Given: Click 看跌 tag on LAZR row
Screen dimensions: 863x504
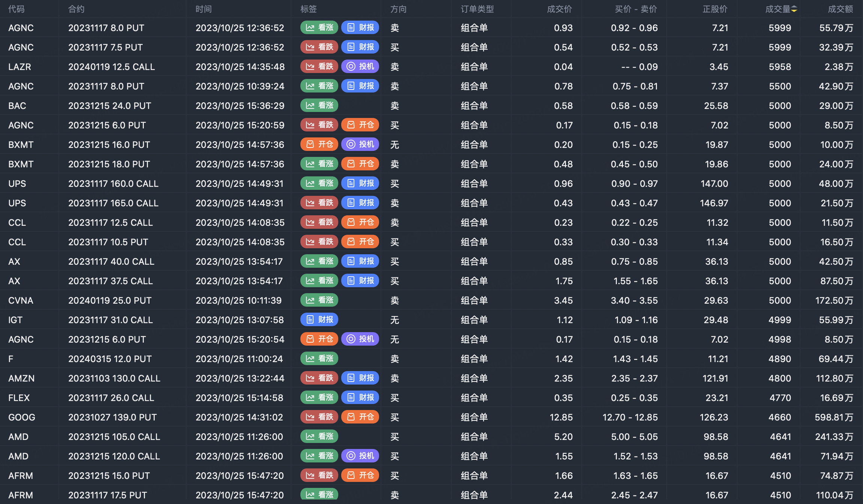Looking at the screenshot, I should point(319,67).
